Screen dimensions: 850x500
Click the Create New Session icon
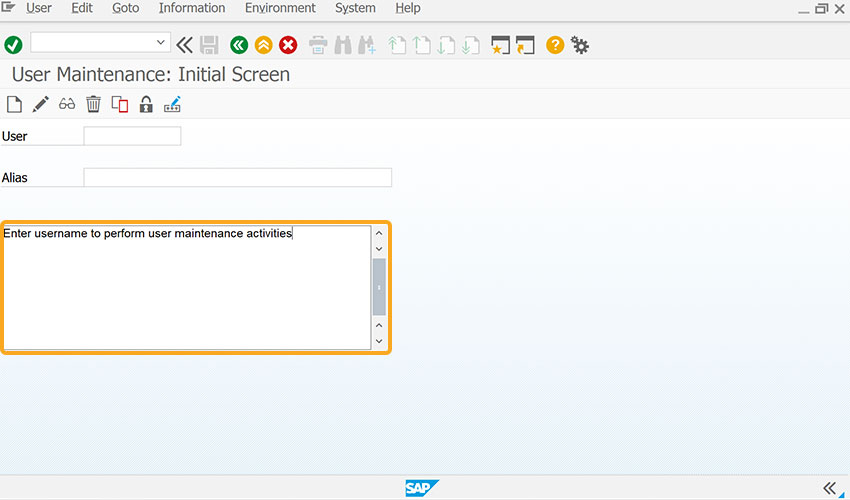(500, 45)
